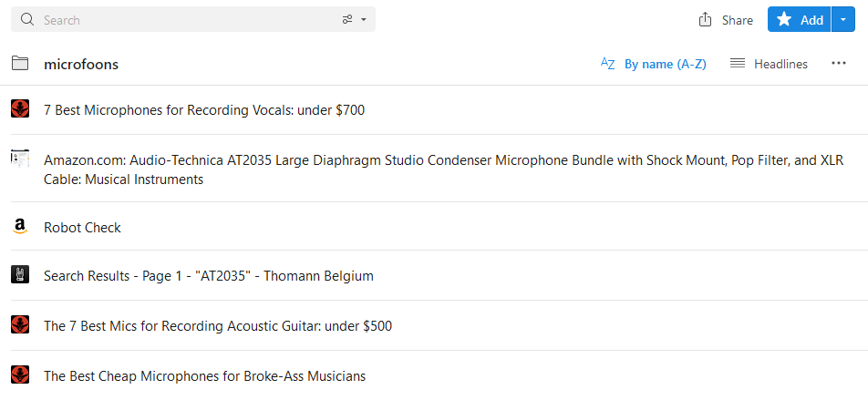Select the microfoons folder title
This screenshot has width=868, height=400.
(81, 64)
